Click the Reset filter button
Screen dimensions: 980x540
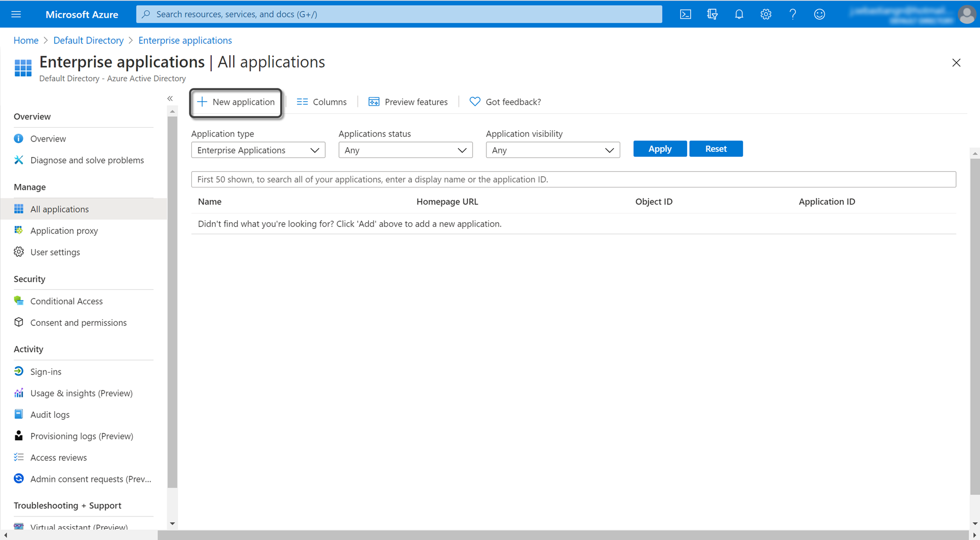click(716, 149)
